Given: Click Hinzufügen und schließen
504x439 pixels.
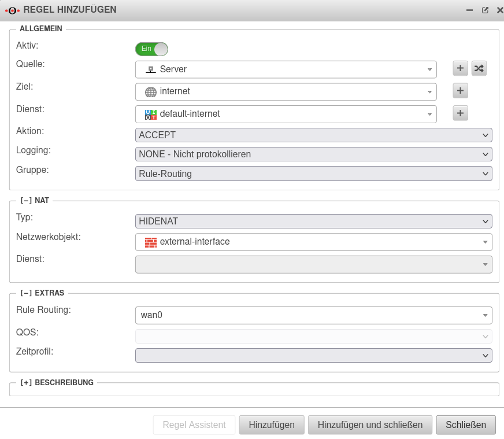Looking at the screenshot, I should [x=370, y=424].
